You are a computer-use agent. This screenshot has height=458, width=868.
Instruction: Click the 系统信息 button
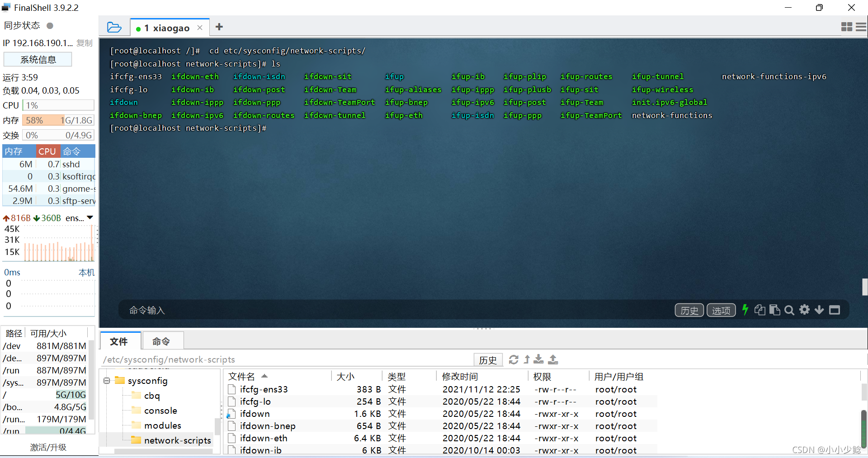click(38, 59)
